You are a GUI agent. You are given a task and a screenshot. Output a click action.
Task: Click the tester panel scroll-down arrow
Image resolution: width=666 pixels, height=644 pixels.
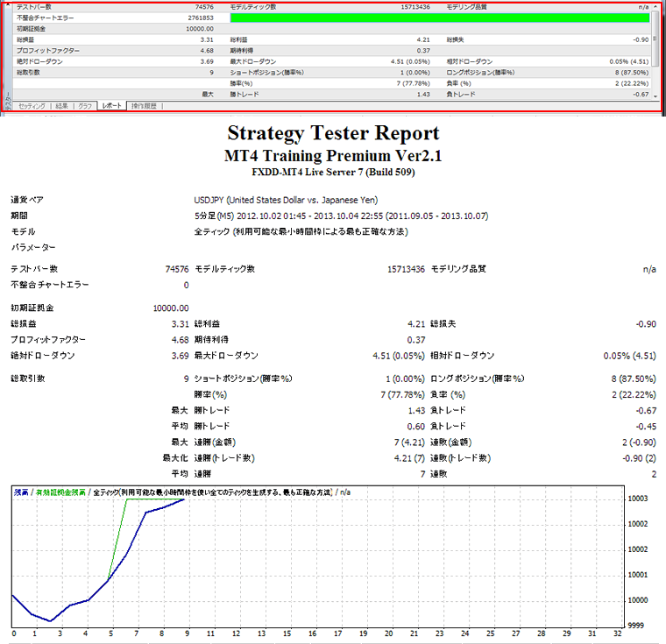coord(655,96)
